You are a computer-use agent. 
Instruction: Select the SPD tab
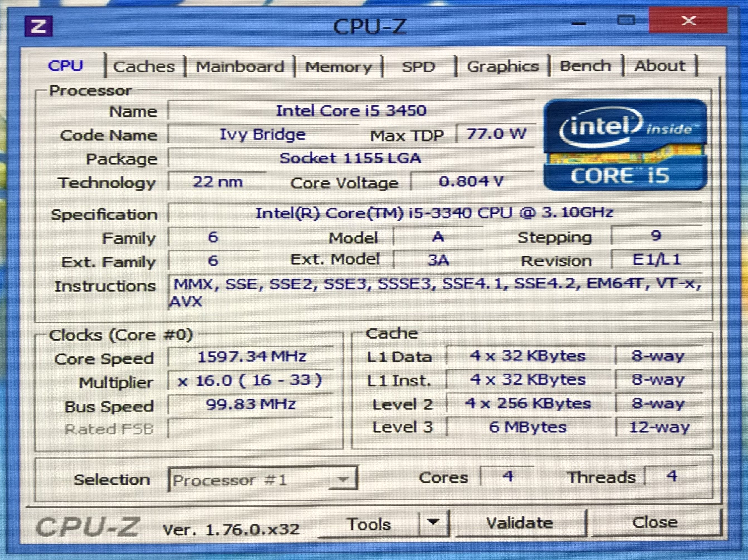point(418,66)
